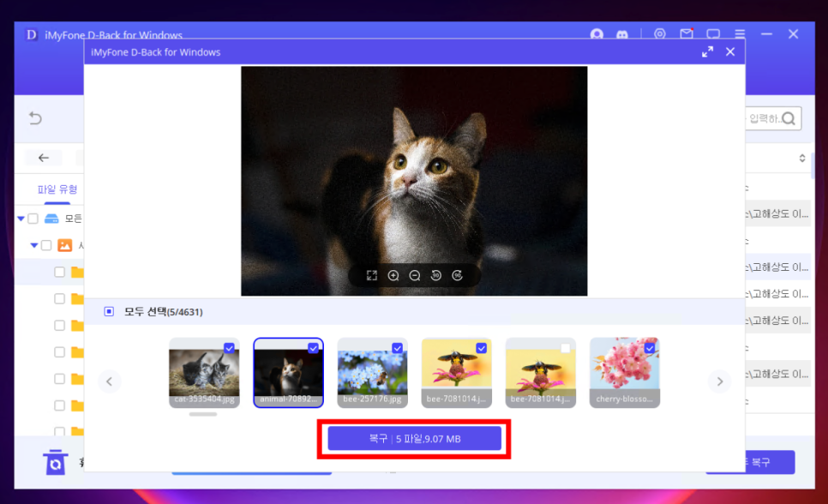Rotate preview 90 degrees clockwise

[x=458, y=276]
